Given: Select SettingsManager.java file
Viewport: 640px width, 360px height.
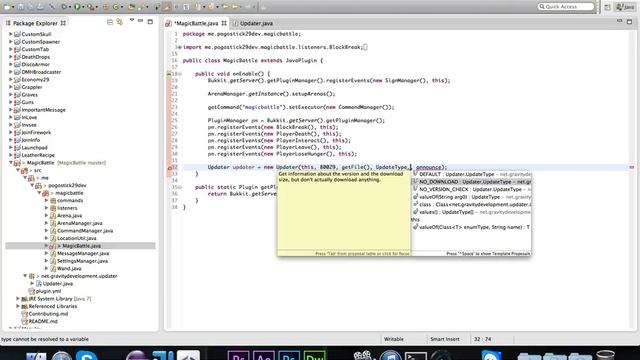Looking at the screenshot, I should pyautogui.click(x=82, y=261).
